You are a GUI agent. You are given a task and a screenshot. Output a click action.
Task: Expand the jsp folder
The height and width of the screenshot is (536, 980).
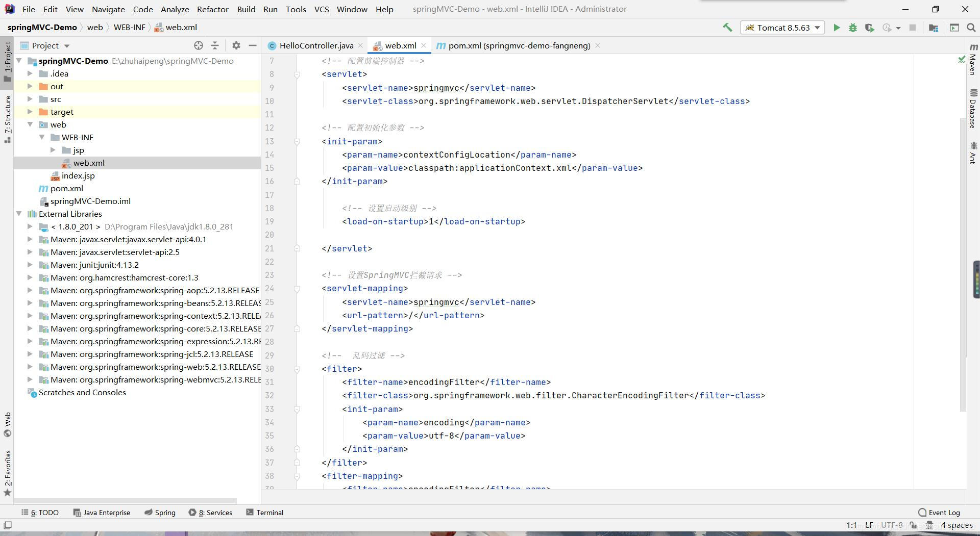53,150
